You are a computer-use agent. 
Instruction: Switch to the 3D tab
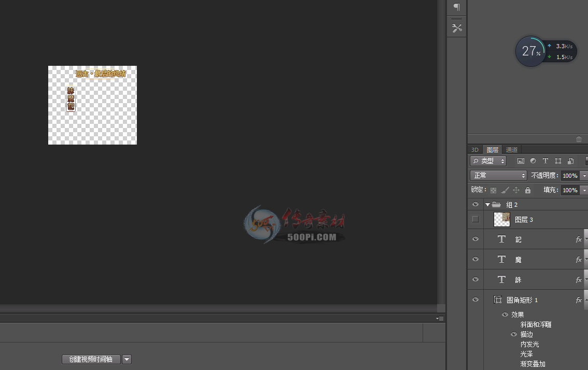(x=475, y=150)
